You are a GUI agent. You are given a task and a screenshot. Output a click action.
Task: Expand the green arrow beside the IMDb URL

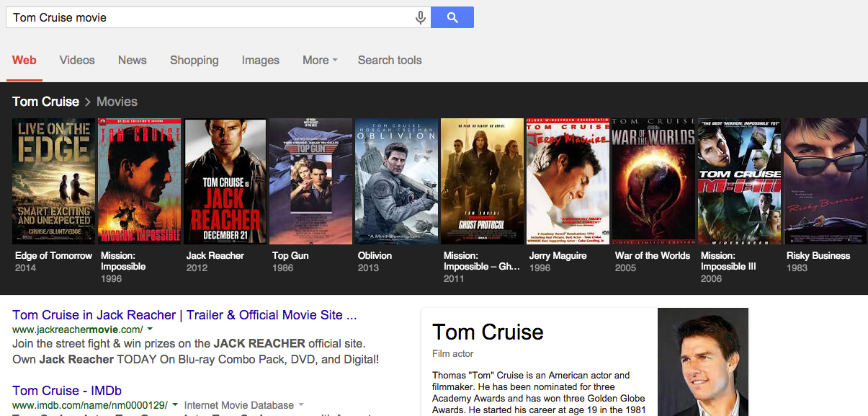click(176, 405)
